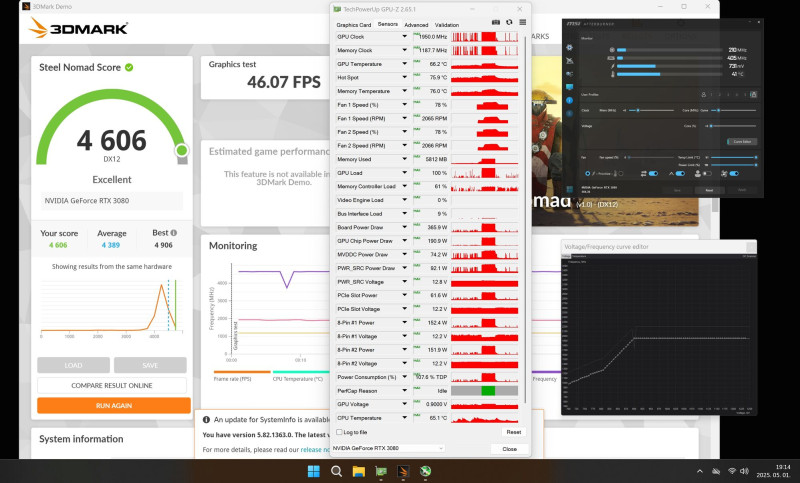This screenshot has width=800, height=483.
Task: Click Afterburner sidebar icon below the gear
Action: pos(569,61)
